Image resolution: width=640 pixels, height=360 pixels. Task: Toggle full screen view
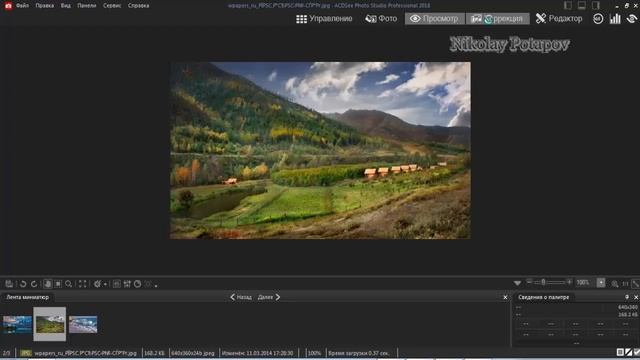[82, 284]
